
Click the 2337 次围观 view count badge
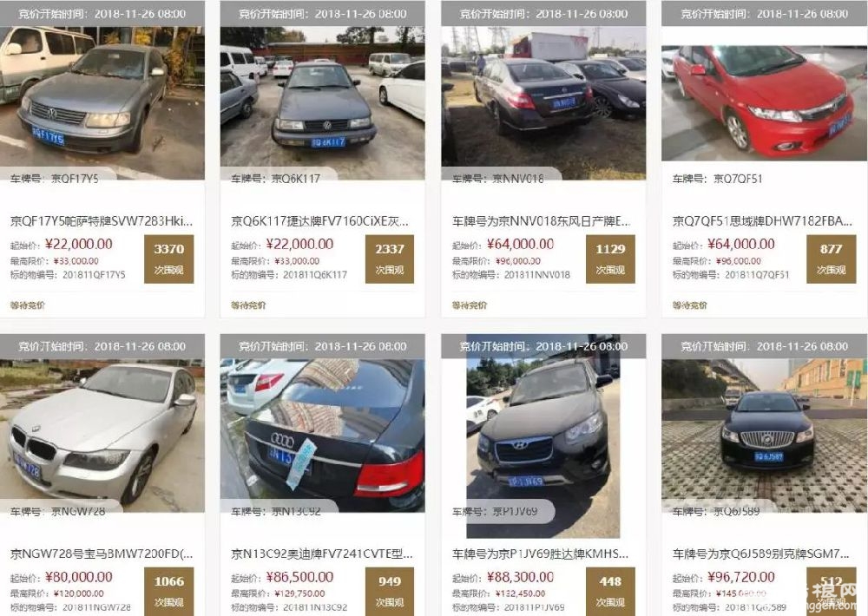[x=390, y=259]
